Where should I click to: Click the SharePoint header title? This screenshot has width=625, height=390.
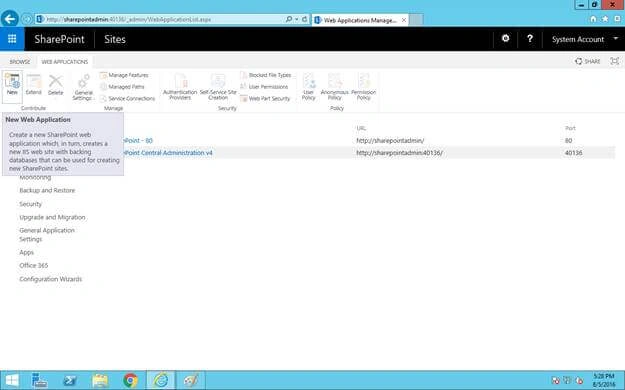59,39
